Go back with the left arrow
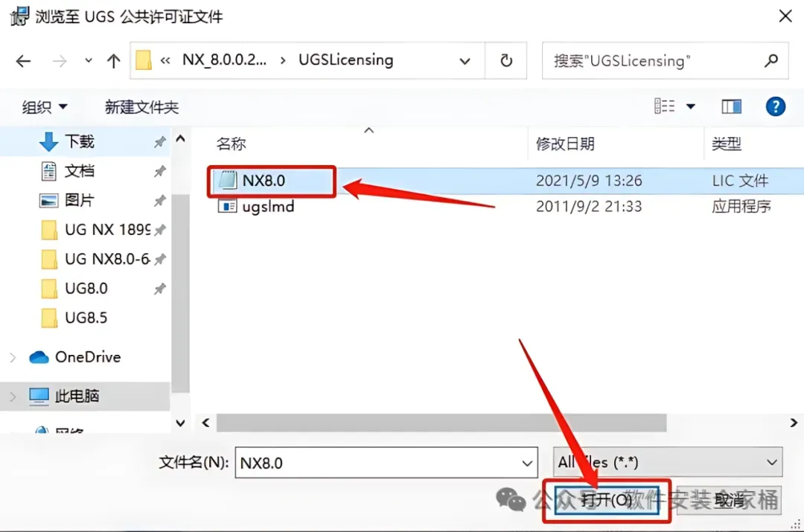 pyautogui.click(x=23, y=62)
